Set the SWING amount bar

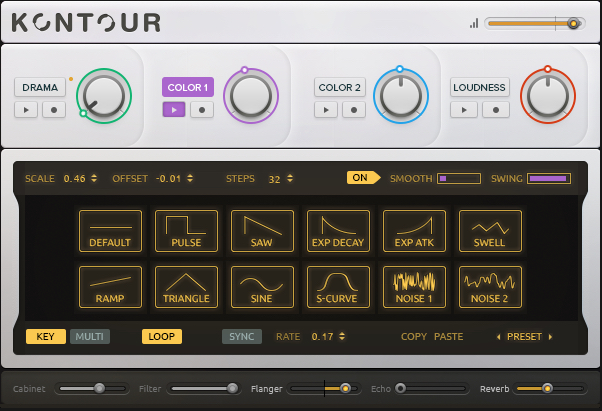549,178
